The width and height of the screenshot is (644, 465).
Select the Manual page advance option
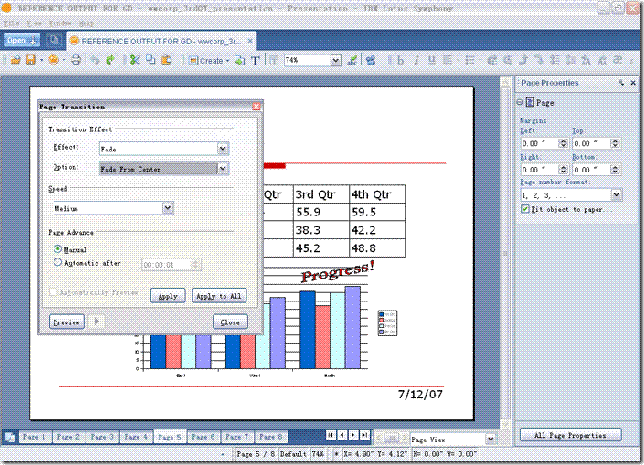pyautogui.click(x=57, y=249)
